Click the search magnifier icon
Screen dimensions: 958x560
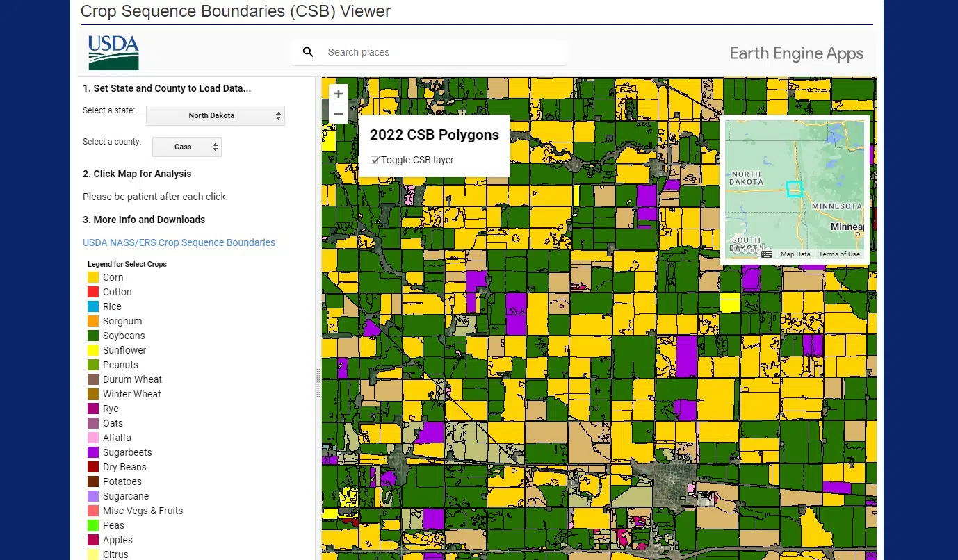pyautogui.click(x=308, y=51)
